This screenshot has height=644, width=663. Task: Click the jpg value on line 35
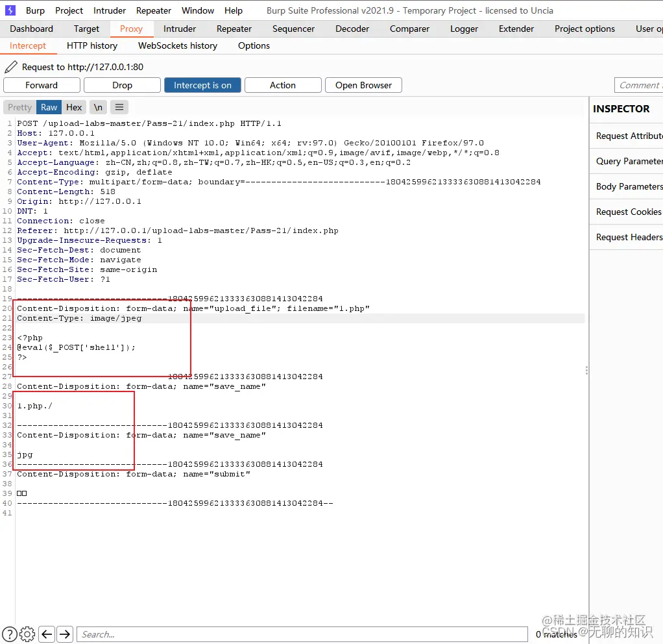click(x=25, y=455)
